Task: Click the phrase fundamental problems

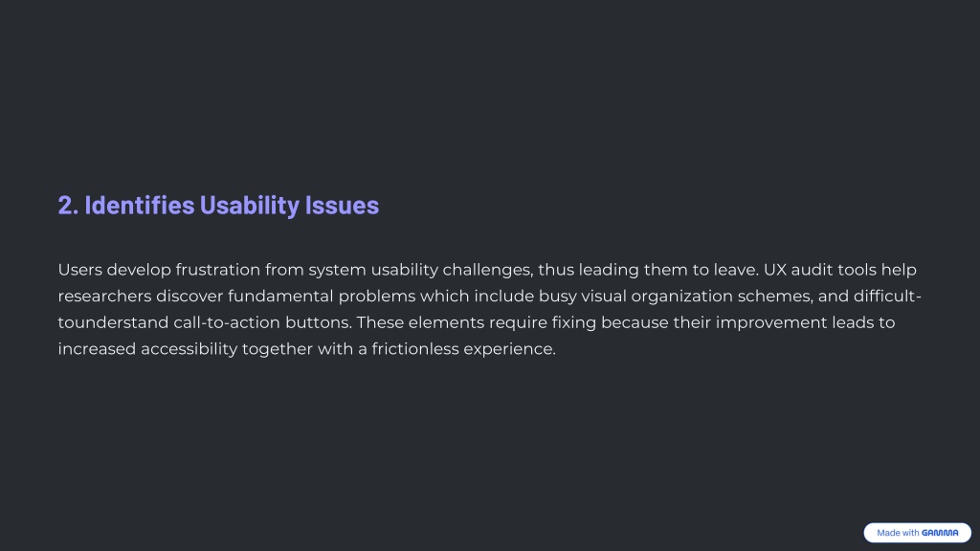Action: pyautogui.click(x=322, y=297)
